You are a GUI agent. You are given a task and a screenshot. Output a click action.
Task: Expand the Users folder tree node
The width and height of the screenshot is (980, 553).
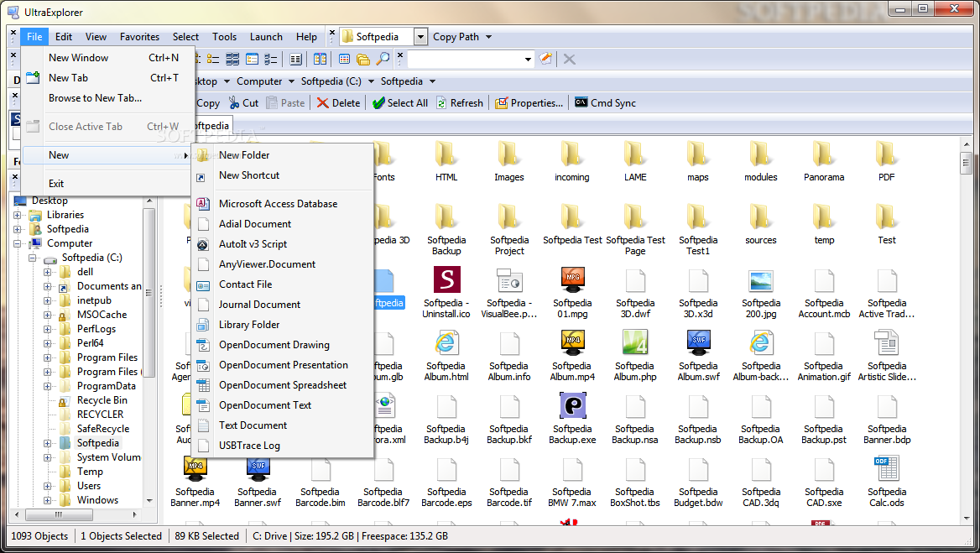pyautogui.click(x=48, y=486)
